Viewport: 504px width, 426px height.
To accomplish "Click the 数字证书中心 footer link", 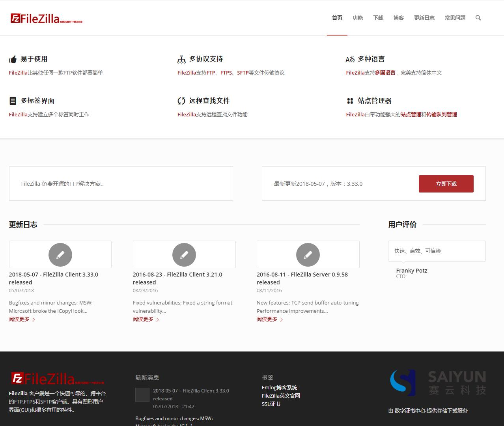I will [410, 411].
